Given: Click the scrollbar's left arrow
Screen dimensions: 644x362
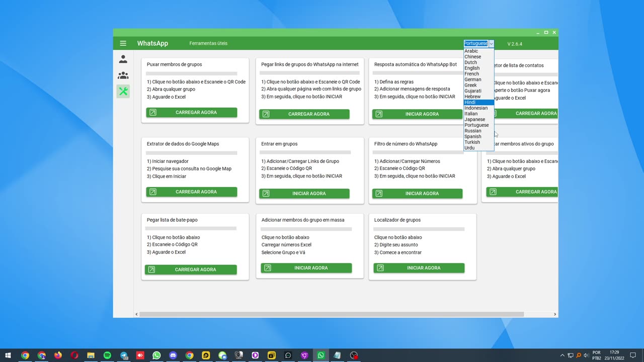Looking at the screenshot, I should pos(136,314).
